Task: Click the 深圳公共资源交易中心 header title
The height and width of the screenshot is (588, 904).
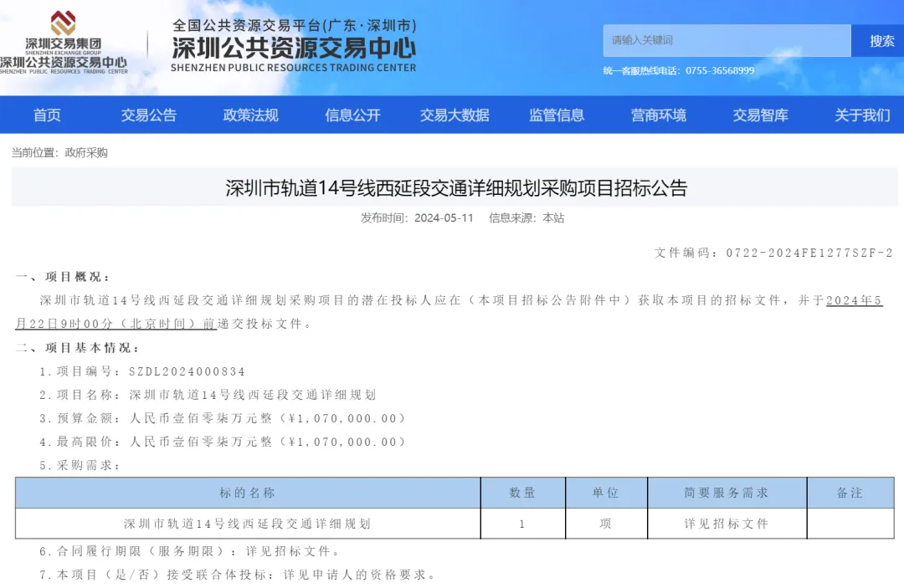Action: 294,48
